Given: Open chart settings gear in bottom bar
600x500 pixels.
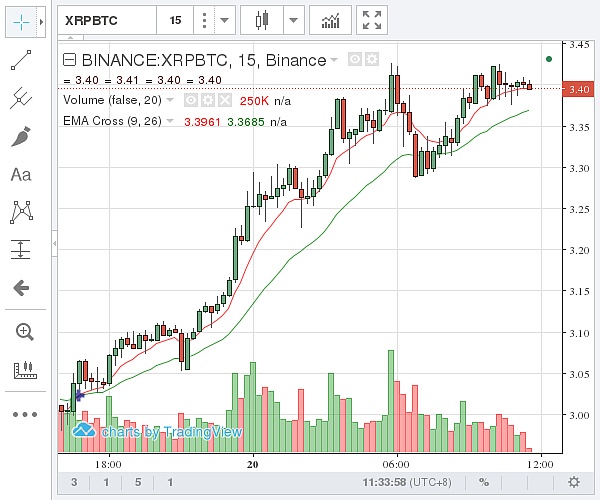Looking at the screenshot, I should coord(574,482).
